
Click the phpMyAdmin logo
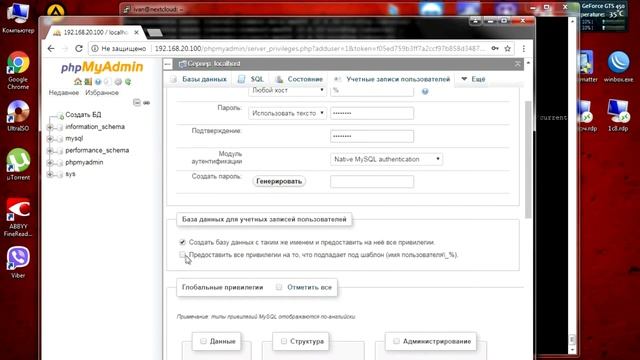point(102,67)
